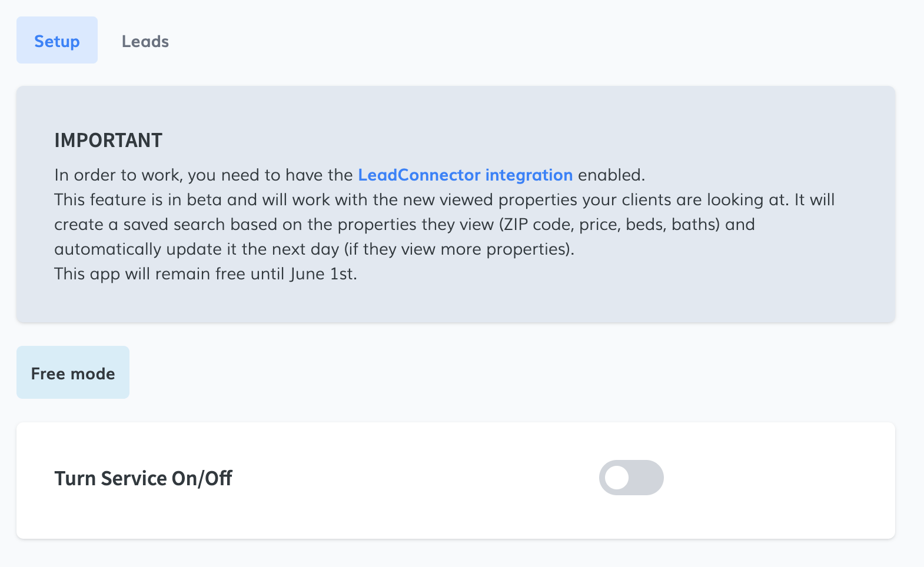Click the word "enabled." after the link

[x=611, y=175]
